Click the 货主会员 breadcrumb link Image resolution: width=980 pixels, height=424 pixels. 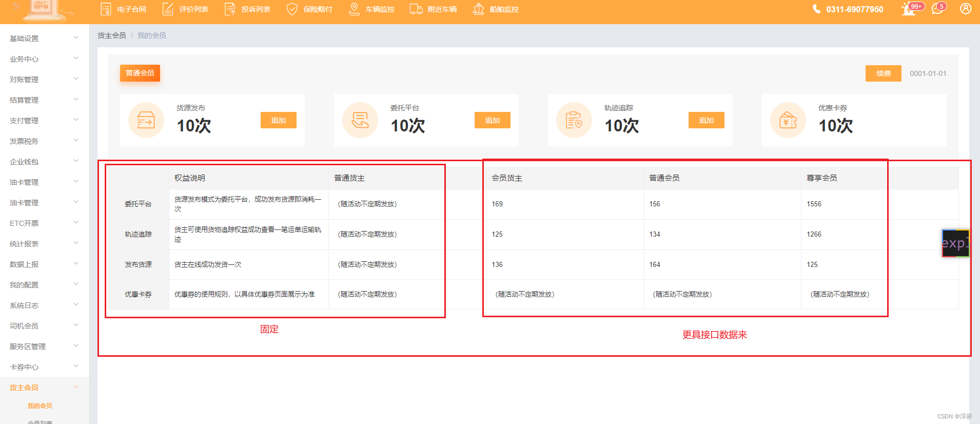point(112,35)
